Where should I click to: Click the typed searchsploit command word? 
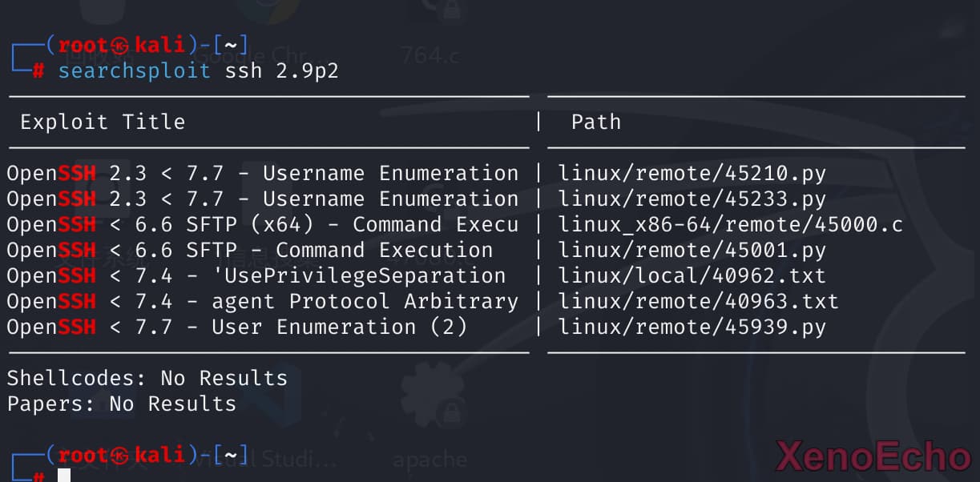point(134,70)
